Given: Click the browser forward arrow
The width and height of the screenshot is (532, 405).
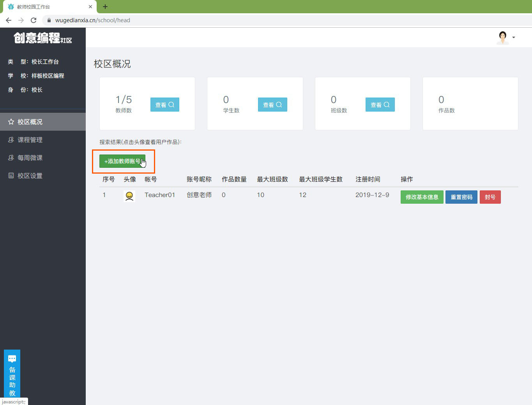Looking at the screenshot, I should (x=21, y=20).
